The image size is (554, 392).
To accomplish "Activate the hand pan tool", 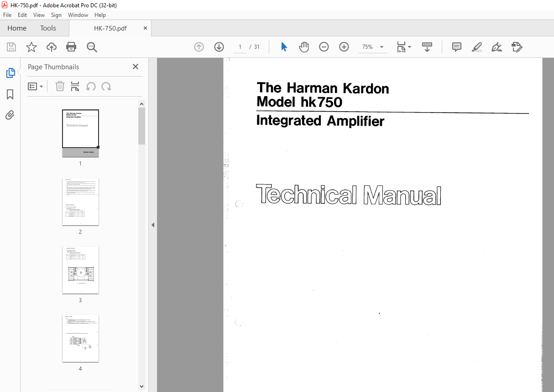I will (304, 47).
